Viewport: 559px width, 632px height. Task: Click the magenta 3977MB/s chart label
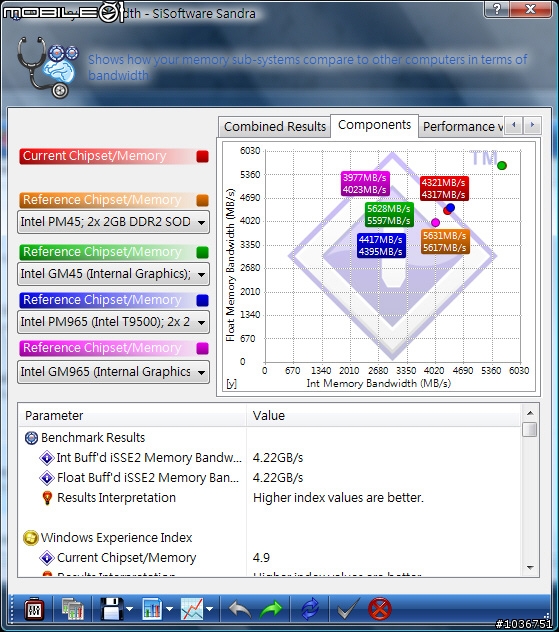pos(365,183)
